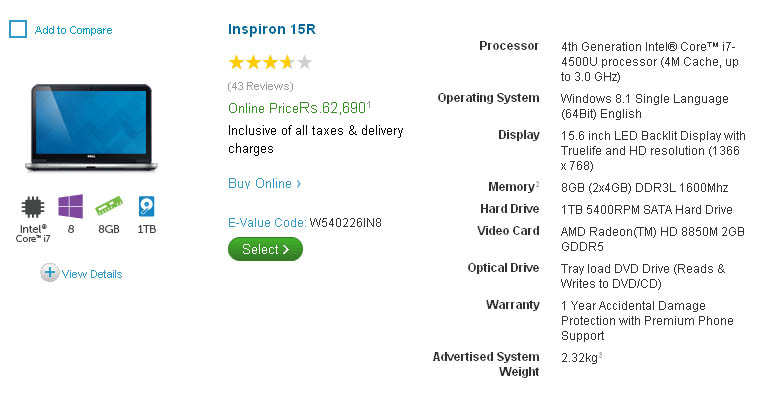Click the chevron arrow after Buy Online
Viewport: 762px width, 398px height.
coord(299,184)
